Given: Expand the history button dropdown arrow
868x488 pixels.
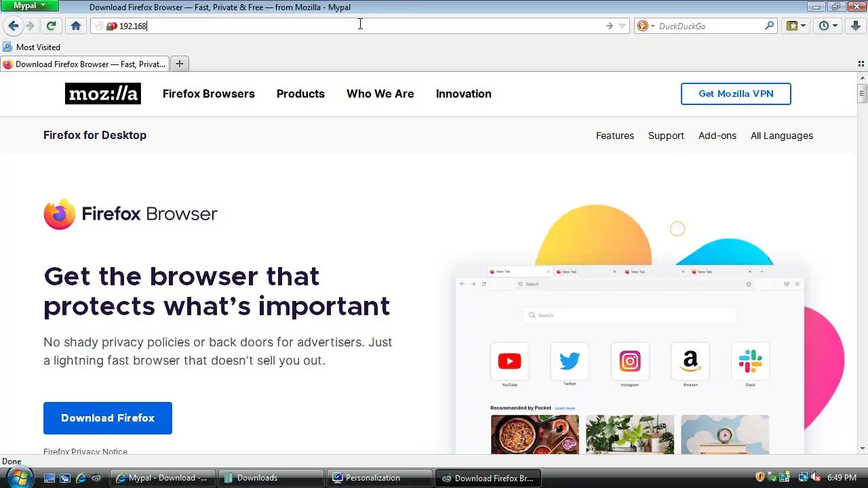Looking at the screenshot, I should pos(835,26).
